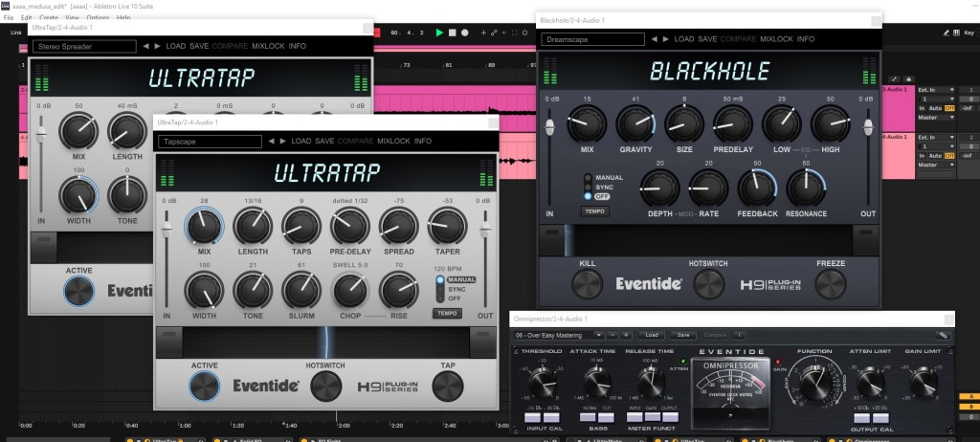Click MIXLOCK in Tapscape UltraTap
980x442 pixels.
tap(393, 141)
